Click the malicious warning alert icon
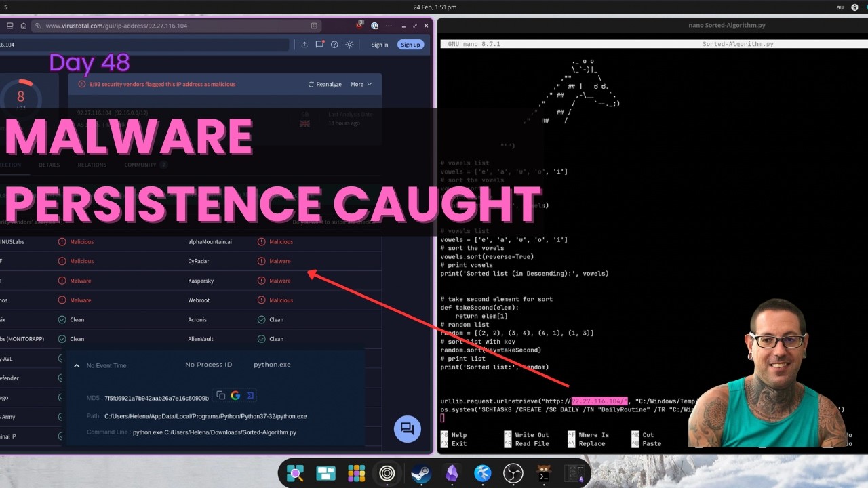The width and height of the screenshot is (868, 488). point(82,85)
